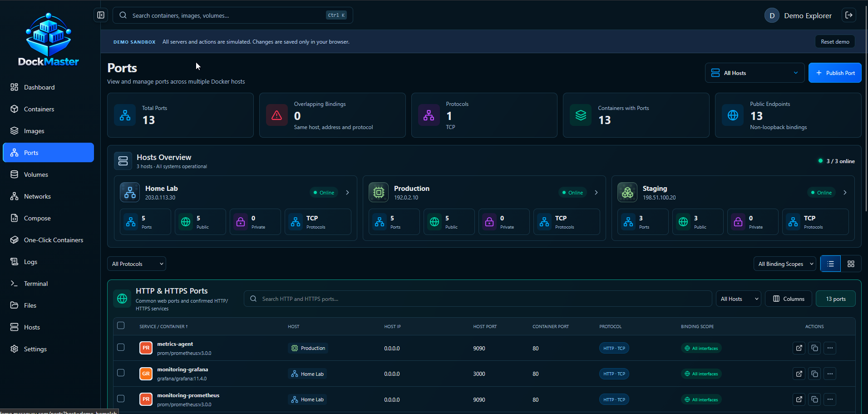Open Networks in the sidebar
This screenshot has width=868, height=414.
tap(49, 196)
